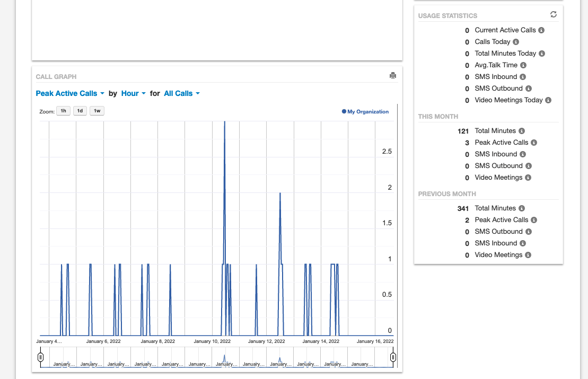Screen dimensions: 588x379
Task: Click the Zoom: label
Action: coord(47,112)
